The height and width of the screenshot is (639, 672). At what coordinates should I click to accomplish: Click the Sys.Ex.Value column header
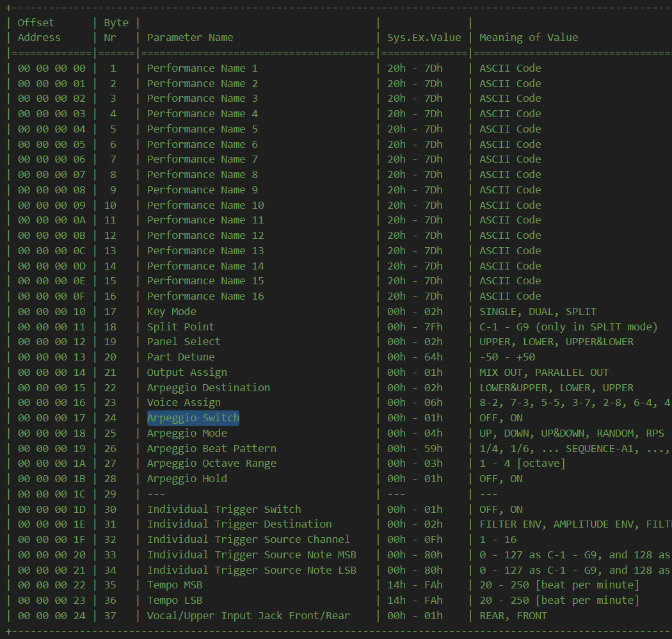pyautogui.click(x=424, y=38)
